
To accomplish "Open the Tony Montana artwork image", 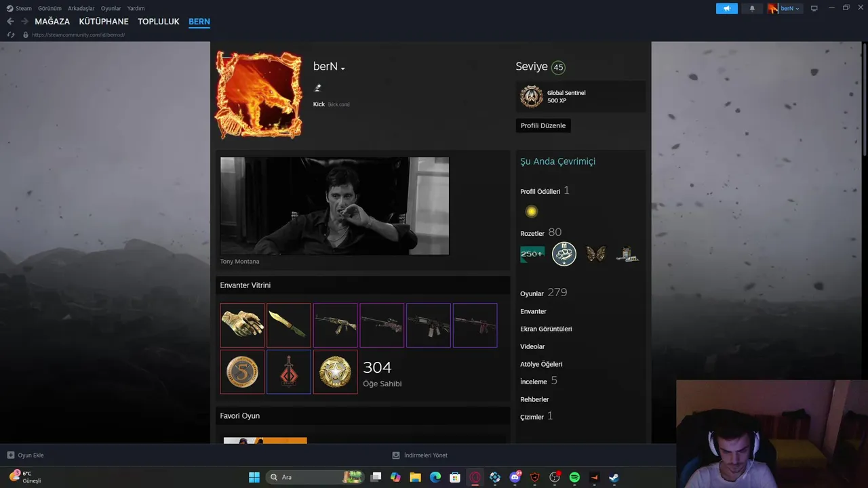I will tap(334, 206).
